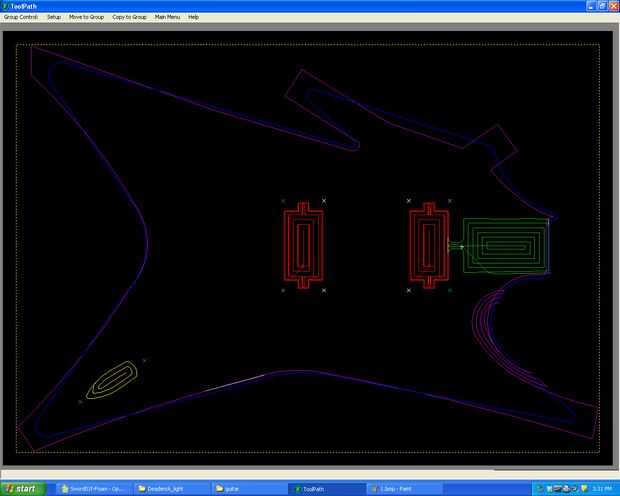
Task: Restore the ToolPath window size
Action: coord(602,6)
